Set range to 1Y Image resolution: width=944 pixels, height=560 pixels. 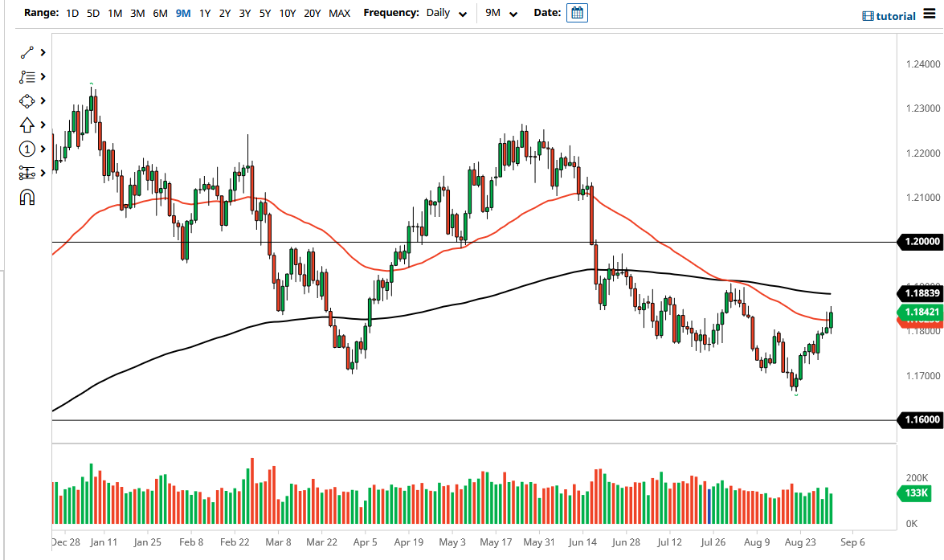(205, 13)
